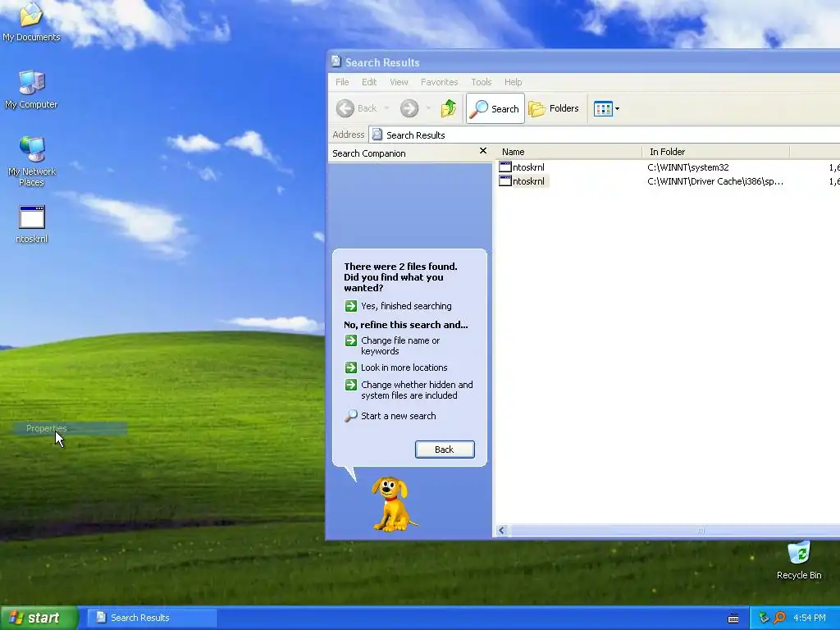
Task: Toggle the Folders toolbar button
Action: click(x=554, y=108)
